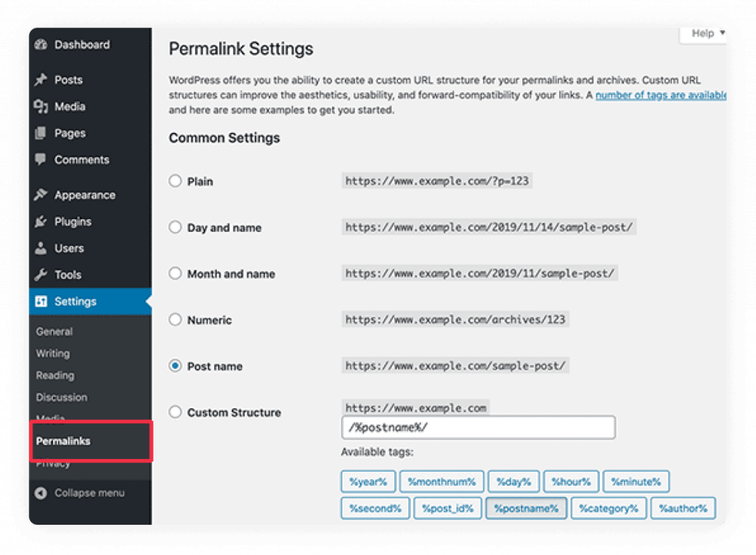Insert the %minute% tag
The height and width of the screenshot is (555, 756).
coord(636,482)
